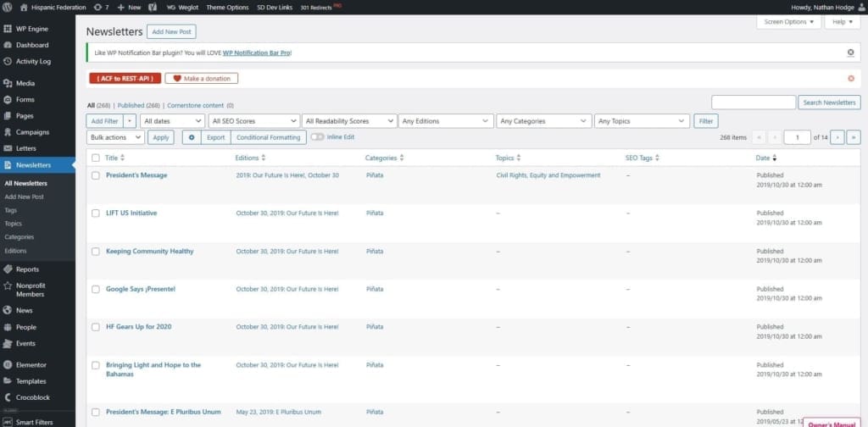Check the box for President's Message row
Screen dimensions: 868x427
click(96, 175)
